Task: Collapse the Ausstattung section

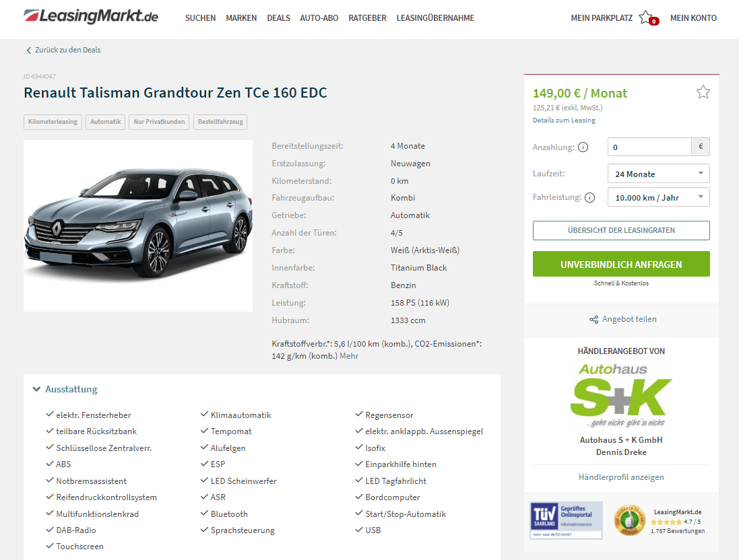Action: click(65, 390)
